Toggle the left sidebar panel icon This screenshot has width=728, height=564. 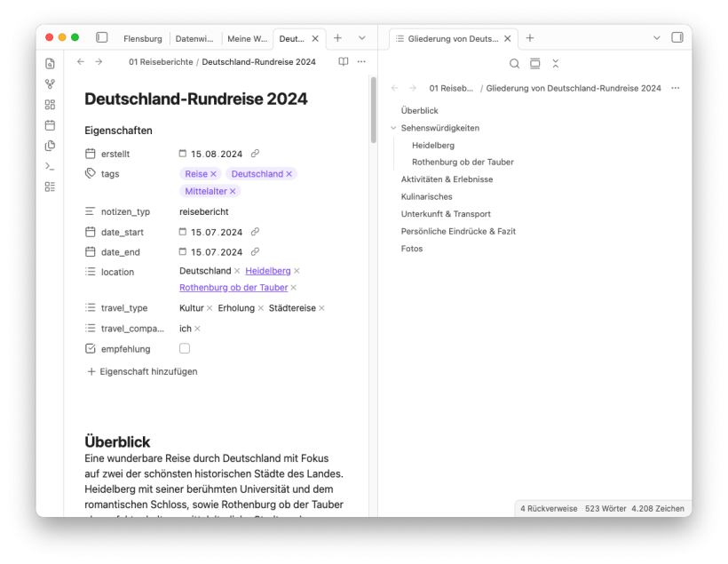pyautogui.click(x=102, y=37)
